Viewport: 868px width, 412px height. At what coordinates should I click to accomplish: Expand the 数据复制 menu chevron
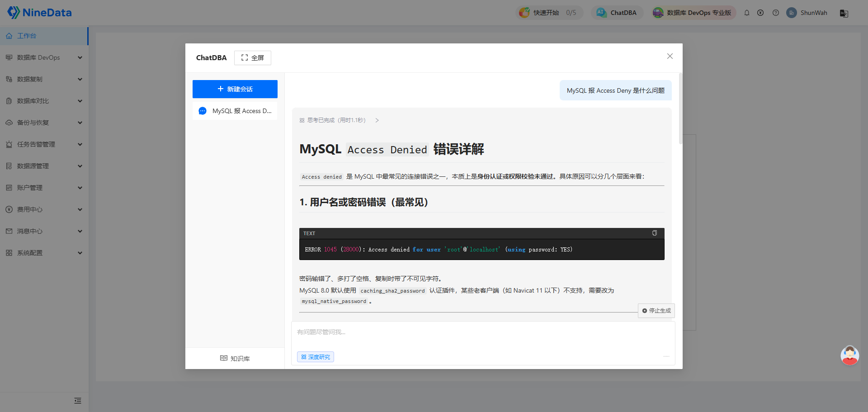pos(80,79)
